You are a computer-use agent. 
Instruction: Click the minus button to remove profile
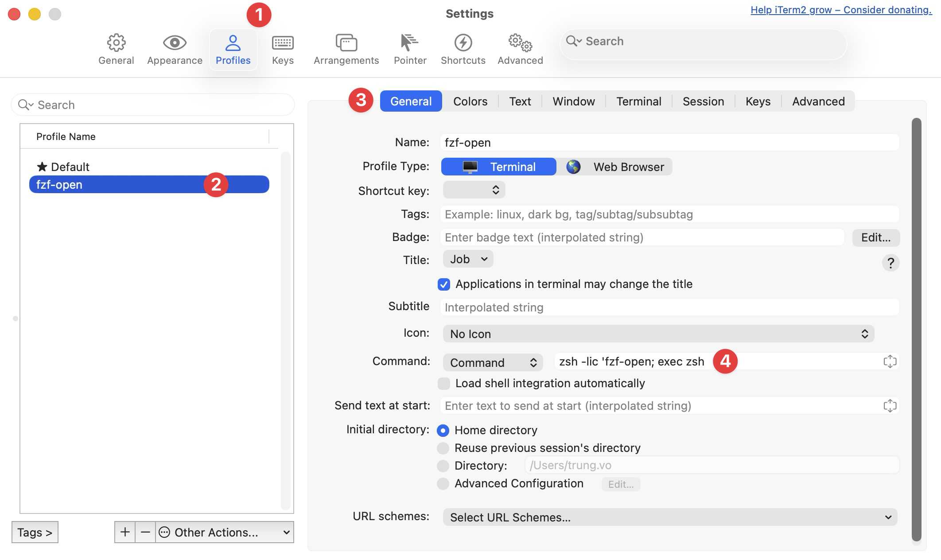point(145,532)
